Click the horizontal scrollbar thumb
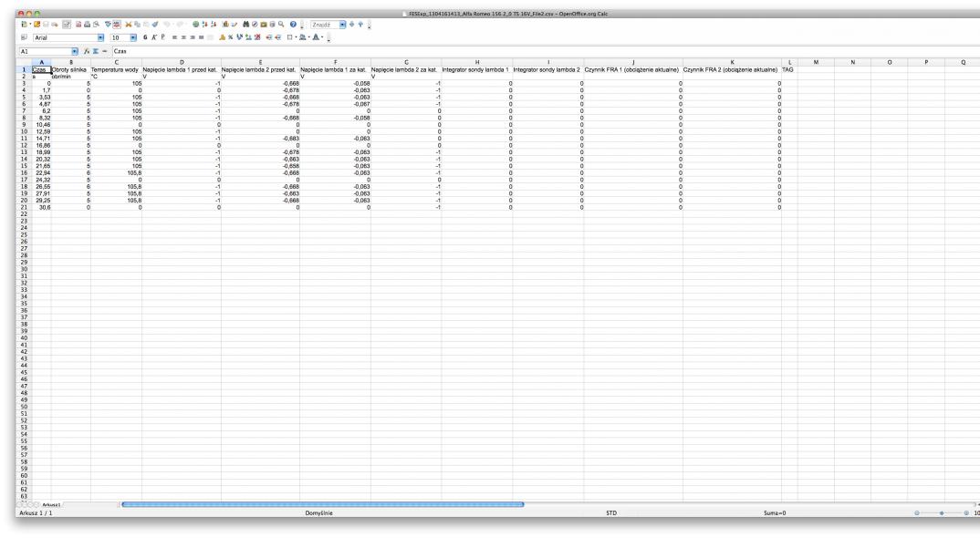980x538 pixels. tap(322, 504)
